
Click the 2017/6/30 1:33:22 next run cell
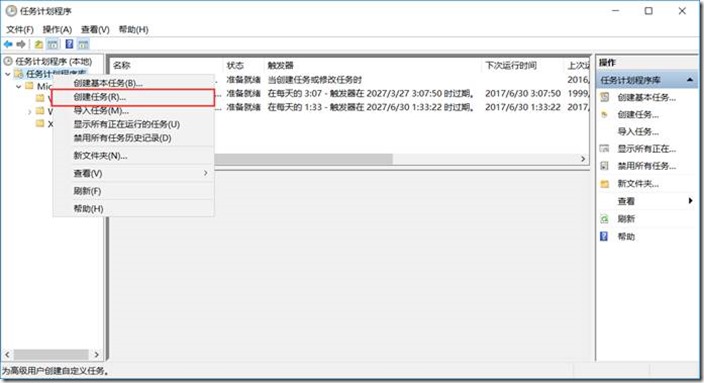click(x=523, y=107)
